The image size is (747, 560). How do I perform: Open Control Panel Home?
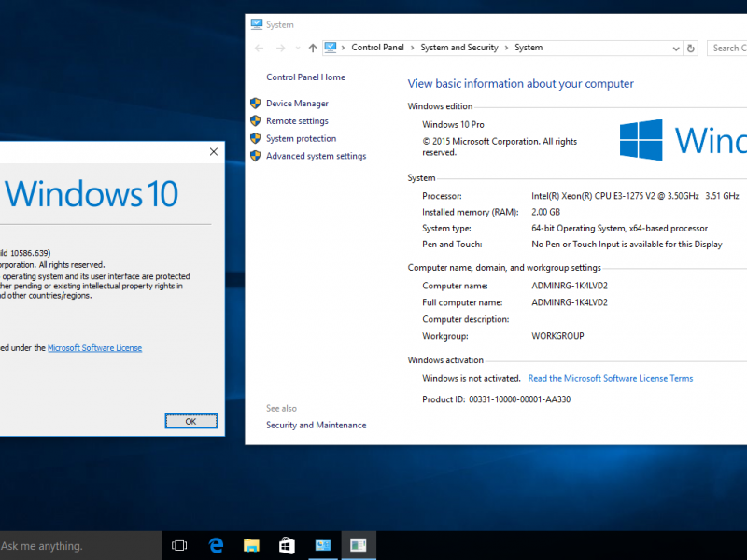[305, 77]
